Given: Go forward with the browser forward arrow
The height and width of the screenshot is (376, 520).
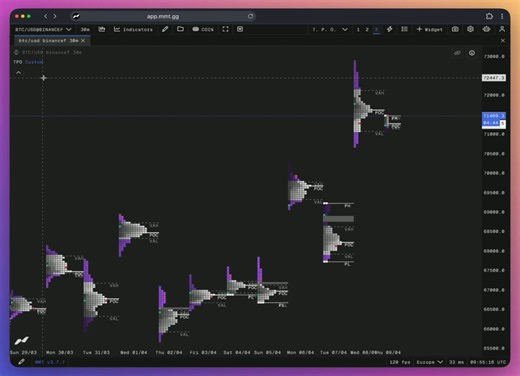Looking at the screenshot, I should (x=55, y=16).
